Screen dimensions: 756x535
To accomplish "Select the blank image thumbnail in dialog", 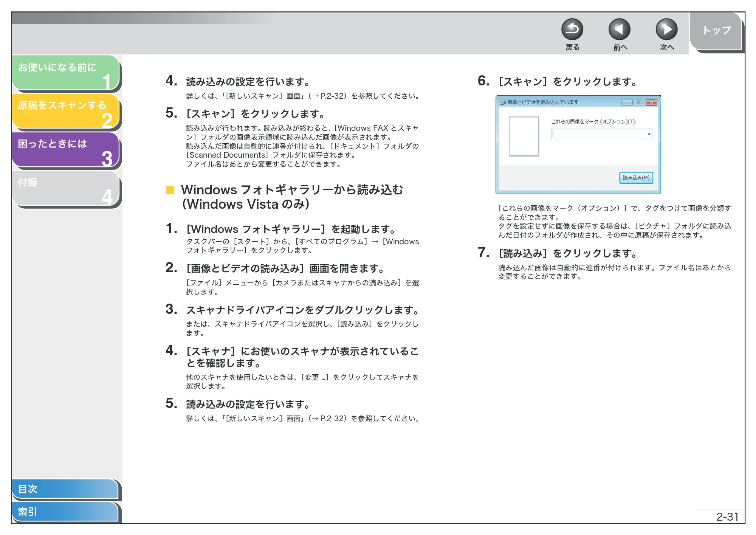I will point(524,136).
